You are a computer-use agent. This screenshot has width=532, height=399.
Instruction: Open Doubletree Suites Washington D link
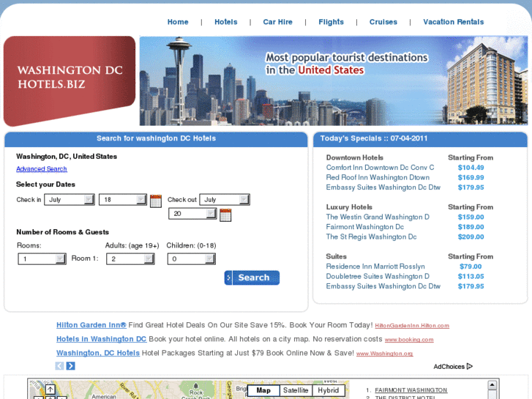coord(378,276)
